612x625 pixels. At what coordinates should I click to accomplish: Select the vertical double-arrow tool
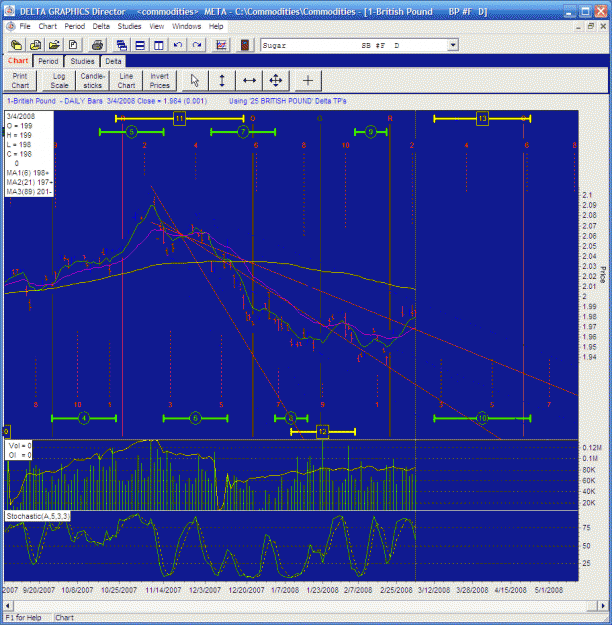222,81
